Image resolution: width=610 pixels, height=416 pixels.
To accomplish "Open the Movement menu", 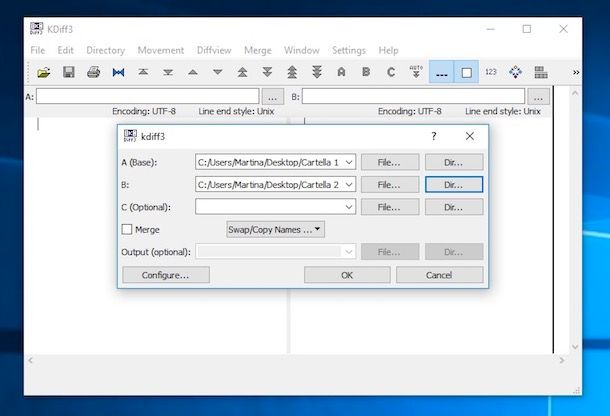I will click(x=161, y=50).
